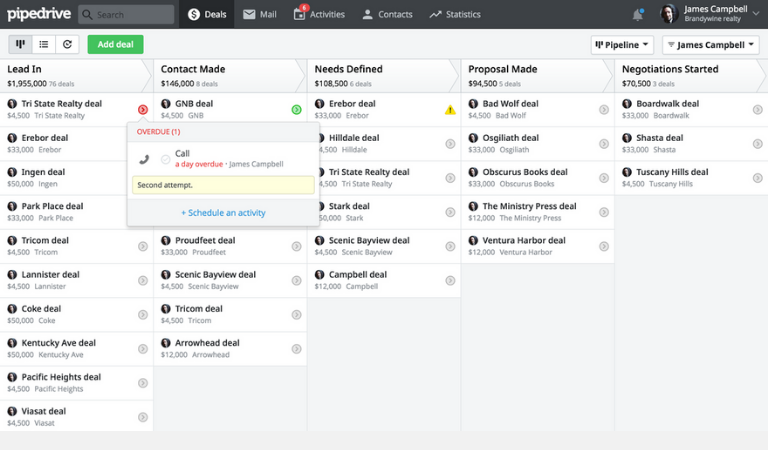The image size is (768, 450).
Task: Click the activity icon on Scenic Bayview deal in Contact Made
Action: (296, 281)
